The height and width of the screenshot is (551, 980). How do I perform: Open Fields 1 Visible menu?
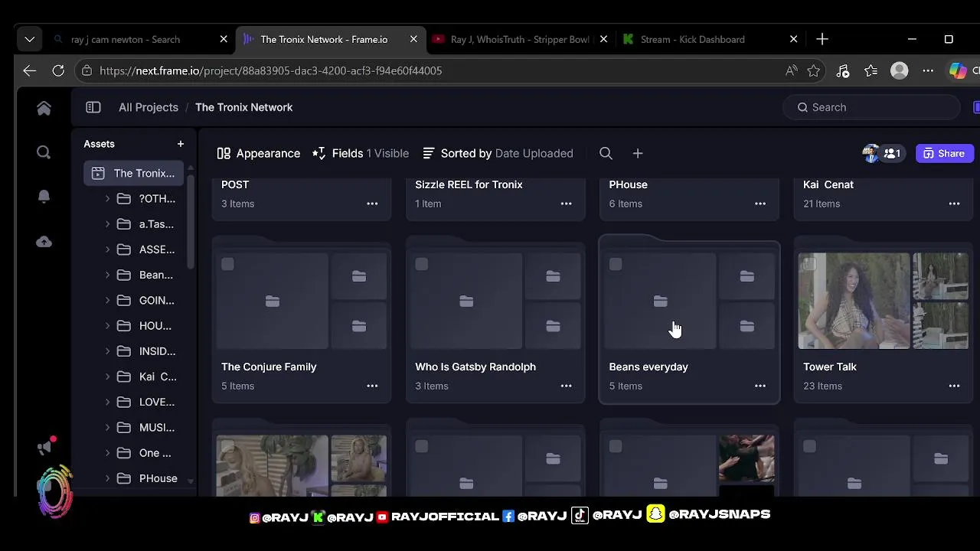[x=361, y=153]
